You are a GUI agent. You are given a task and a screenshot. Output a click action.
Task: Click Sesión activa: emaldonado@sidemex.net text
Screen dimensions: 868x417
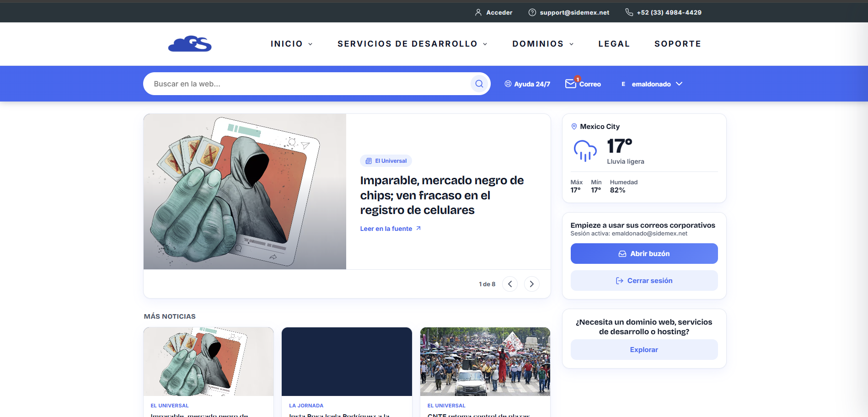629,234
